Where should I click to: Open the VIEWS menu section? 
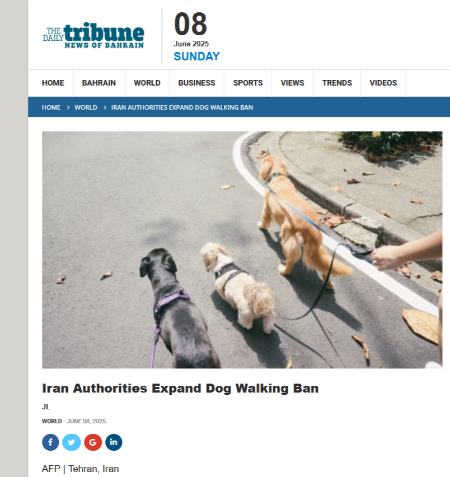(292, 83)
